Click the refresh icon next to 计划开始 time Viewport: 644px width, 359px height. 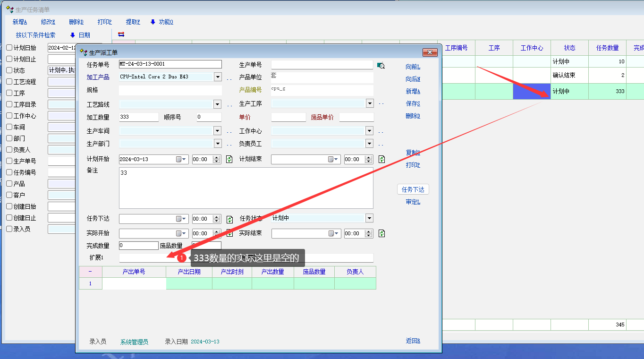click(x=229, y=160)
